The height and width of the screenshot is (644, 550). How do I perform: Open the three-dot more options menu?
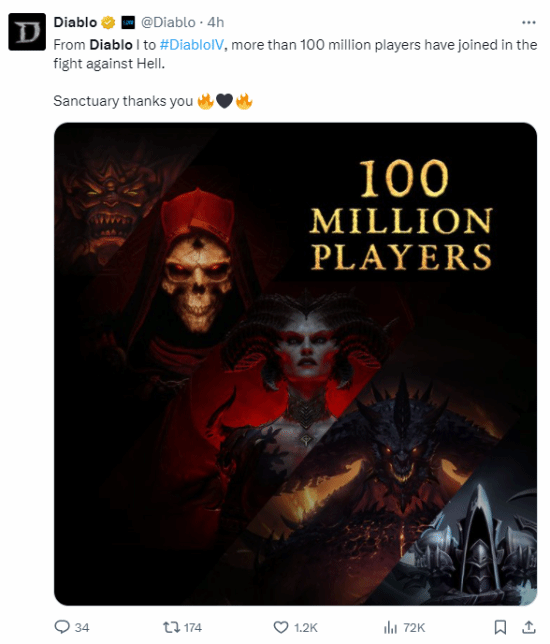tap(529, 22)
